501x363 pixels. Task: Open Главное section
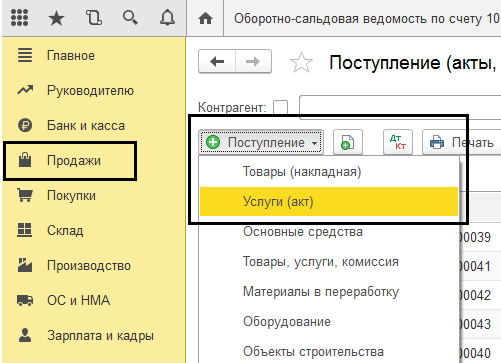[x=71, y=55]
